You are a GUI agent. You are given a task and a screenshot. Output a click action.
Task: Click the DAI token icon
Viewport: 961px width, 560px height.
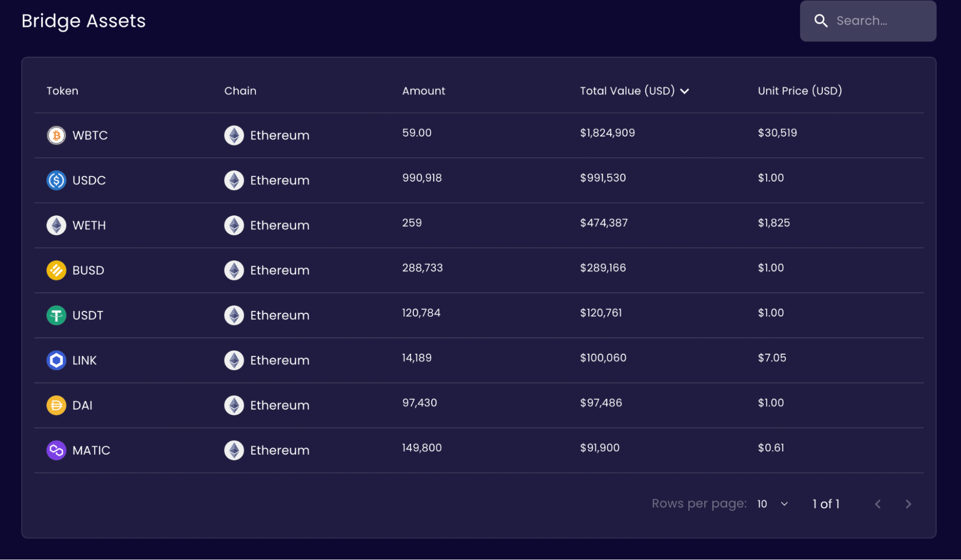[x=56, y=405]
